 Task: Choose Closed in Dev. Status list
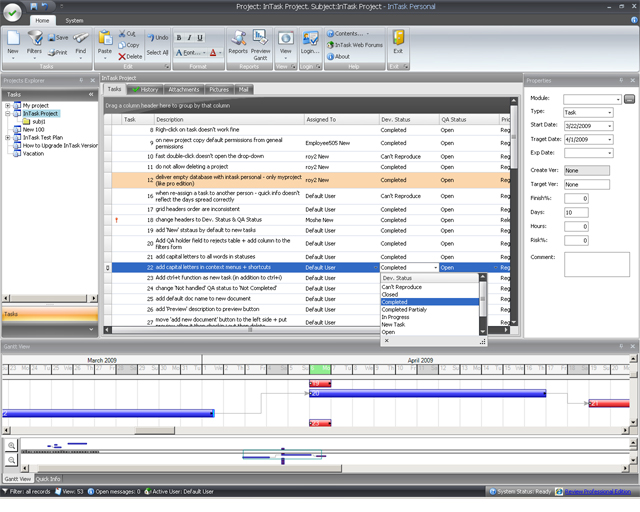point(430,294)
